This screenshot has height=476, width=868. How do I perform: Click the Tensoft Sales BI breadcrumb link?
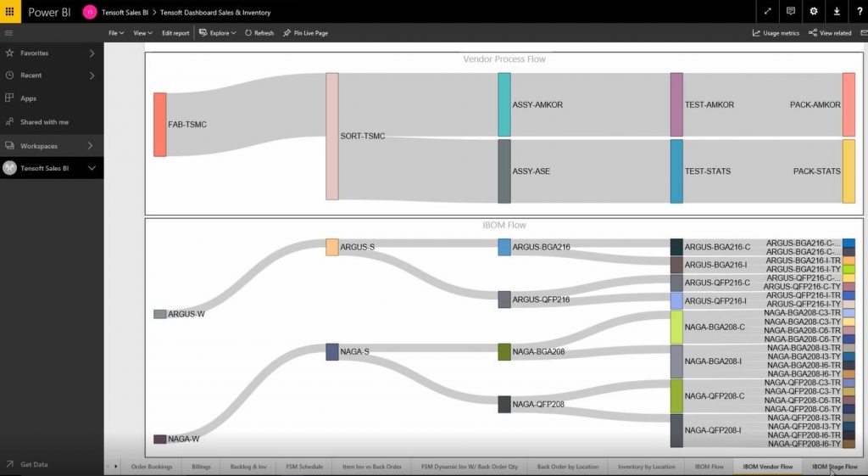coord(125,12)
